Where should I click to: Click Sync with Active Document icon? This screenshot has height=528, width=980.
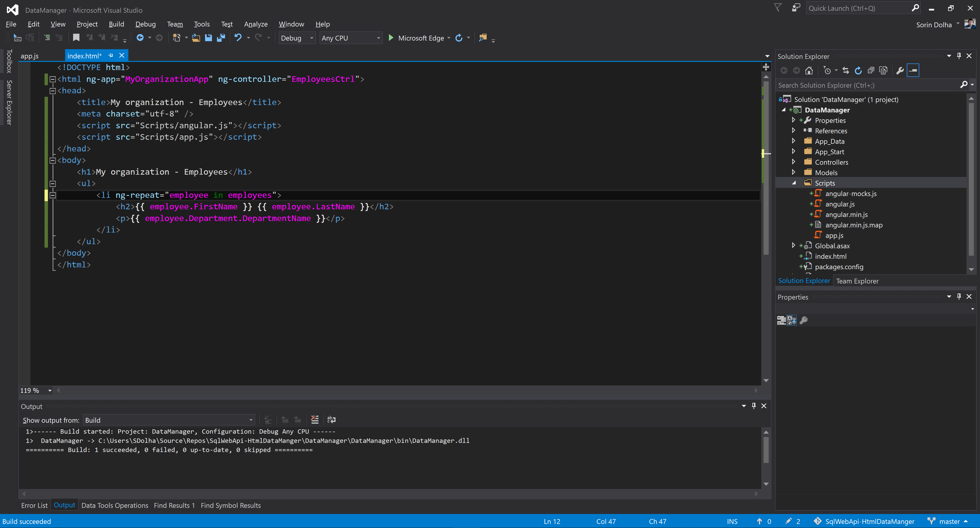(845, 70)
